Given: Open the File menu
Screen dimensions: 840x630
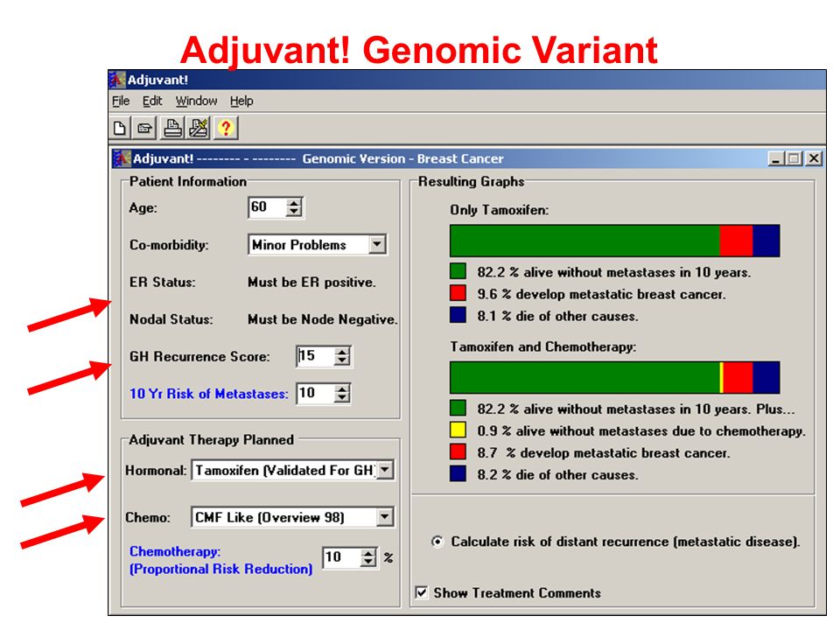Looking at the screenshot, I should point(121,101).
